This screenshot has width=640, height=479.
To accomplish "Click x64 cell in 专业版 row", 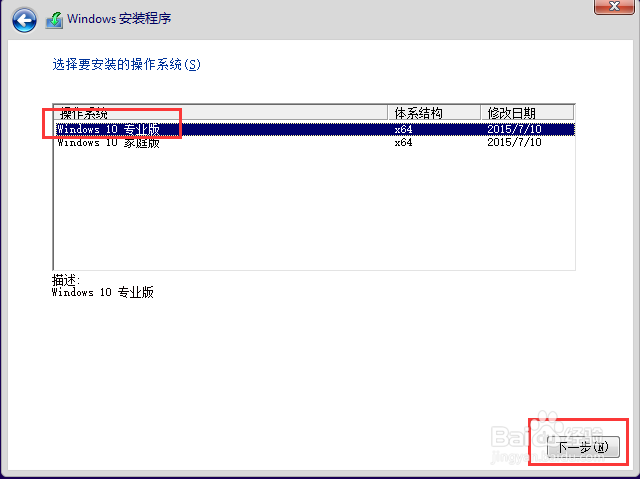I will pyautogui.click(x=403, y=129).
